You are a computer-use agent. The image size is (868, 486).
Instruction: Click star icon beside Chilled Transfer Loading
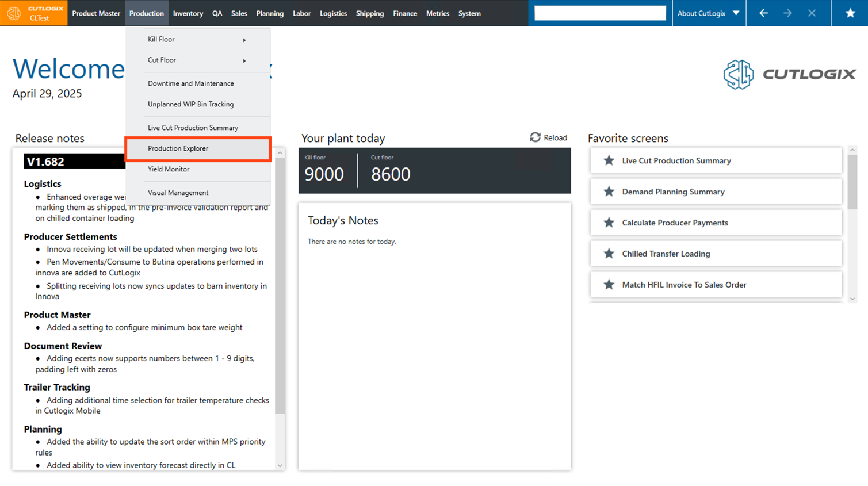609,254
